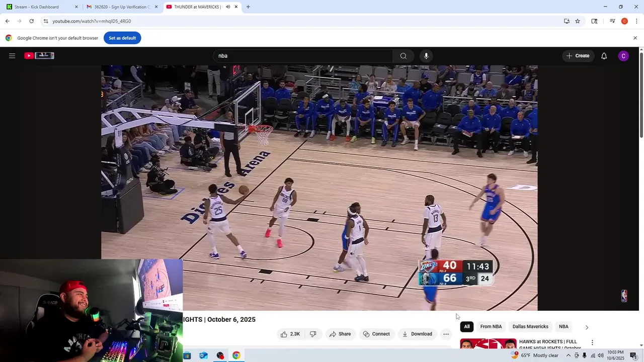This screenshot has width=644, height=362.
Task: Close the Stream - Kick Dashboard tab
Action: click(76, 7)
